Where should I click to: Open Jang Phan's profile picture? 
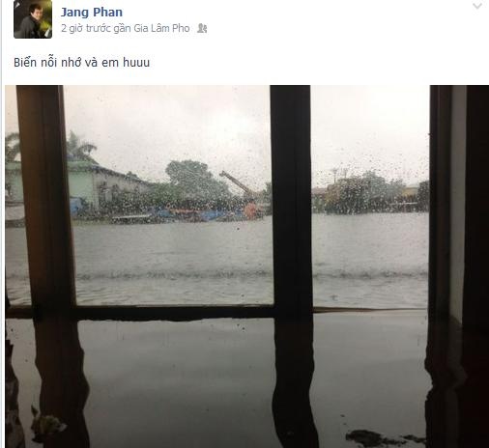33,19
